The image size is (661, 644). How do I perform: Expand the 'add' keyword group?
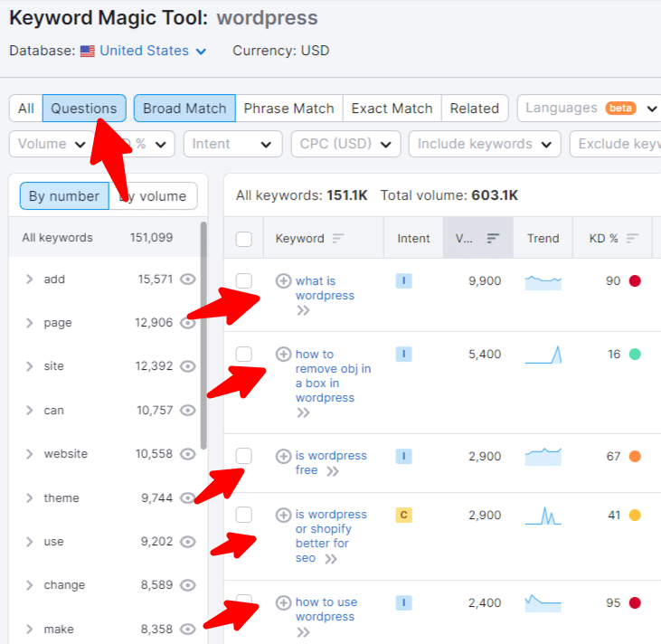(x=29, y=279)
